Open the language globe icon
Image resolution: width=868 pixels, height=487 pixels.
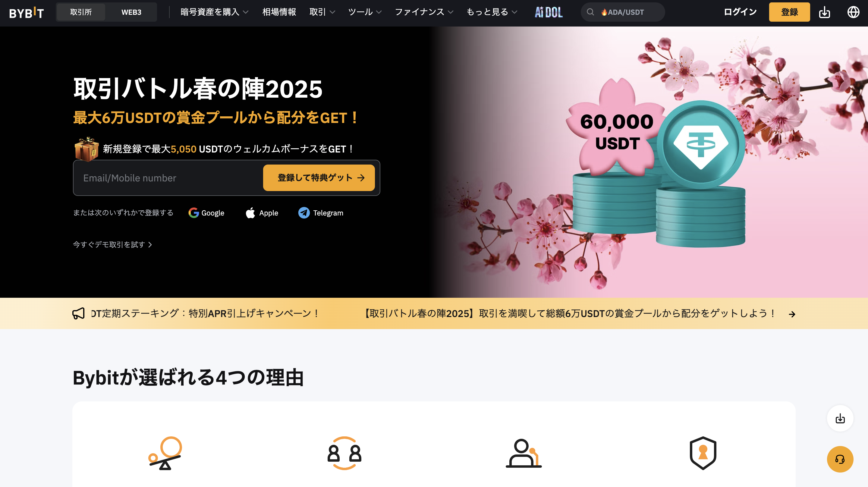853,12
